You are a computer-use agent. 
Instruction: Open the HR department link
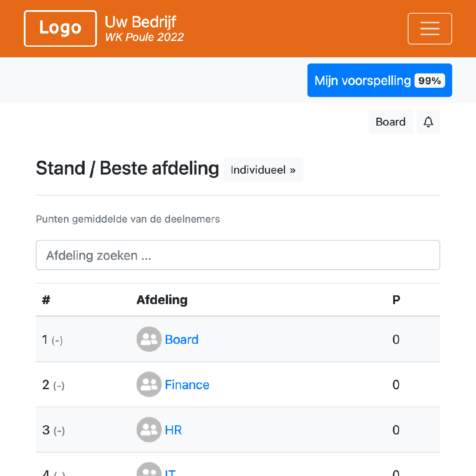[173, 430]
